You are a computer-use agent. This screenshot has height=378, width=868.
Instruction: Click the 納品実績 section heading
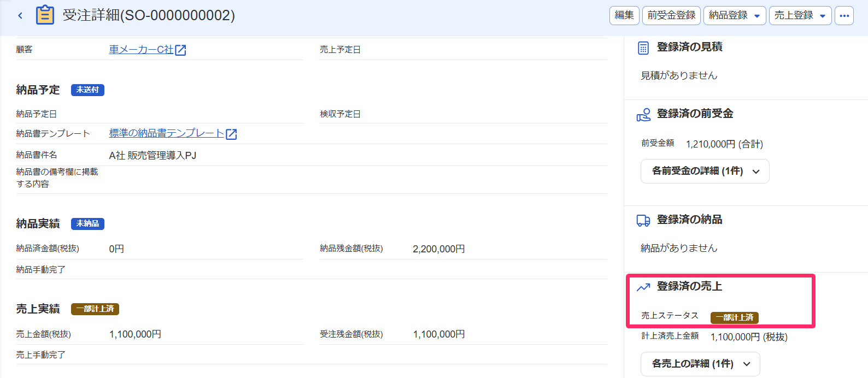click(x=38, y=224)
